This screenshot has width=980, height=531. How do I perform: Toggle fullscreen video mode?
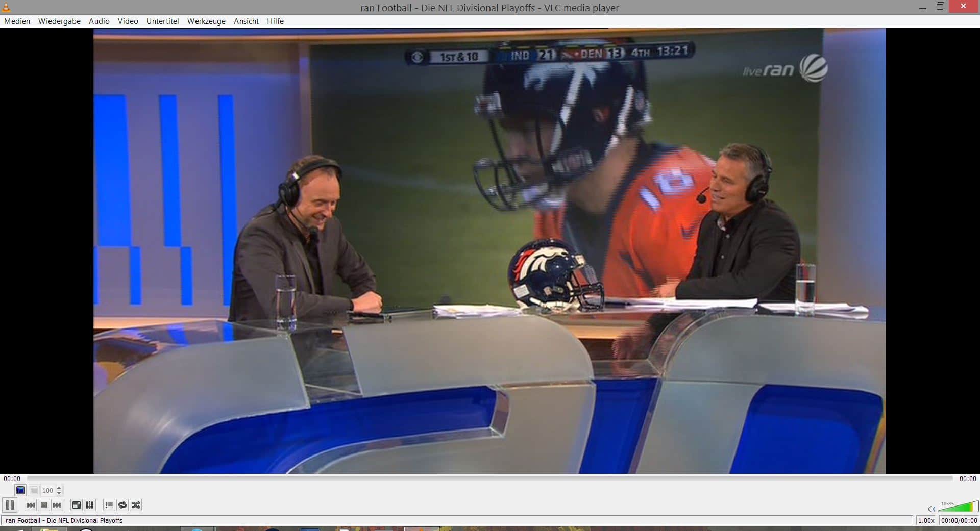[x=77, y=505]
